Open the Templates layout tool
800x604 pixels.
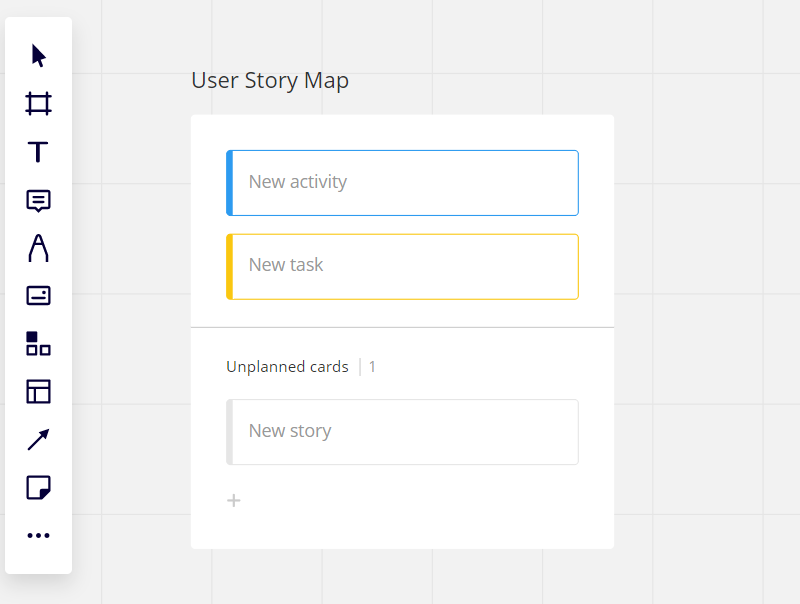click(x=38, y=392)
